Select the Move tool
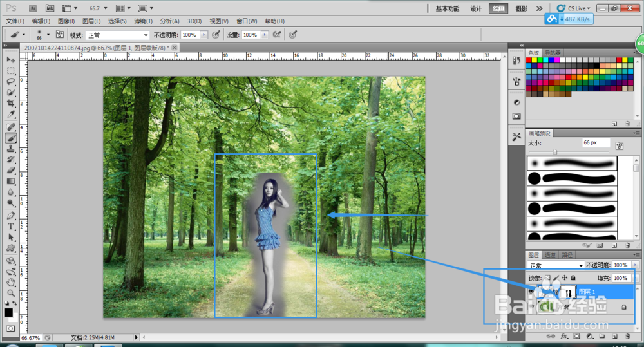The width and height of the screenshot is (644, 347). tap(11, 59)
